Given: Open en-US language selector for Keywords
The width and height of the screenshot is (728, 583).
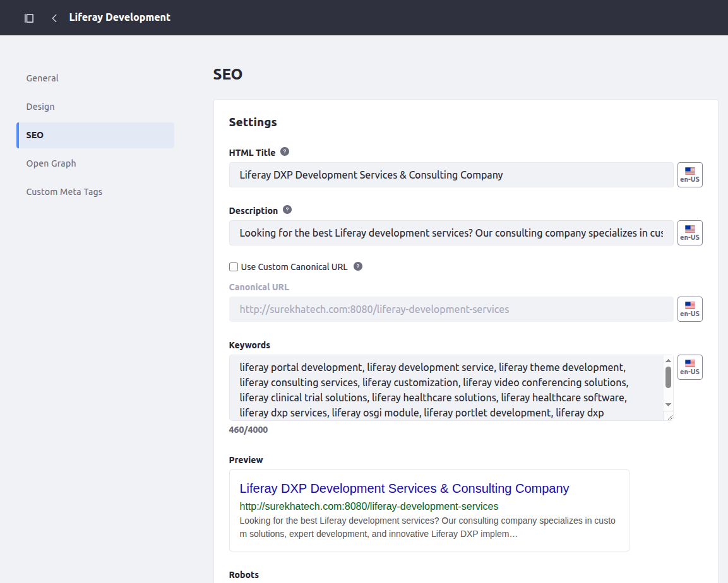Looking at the screenshot, I should point(690,367).
